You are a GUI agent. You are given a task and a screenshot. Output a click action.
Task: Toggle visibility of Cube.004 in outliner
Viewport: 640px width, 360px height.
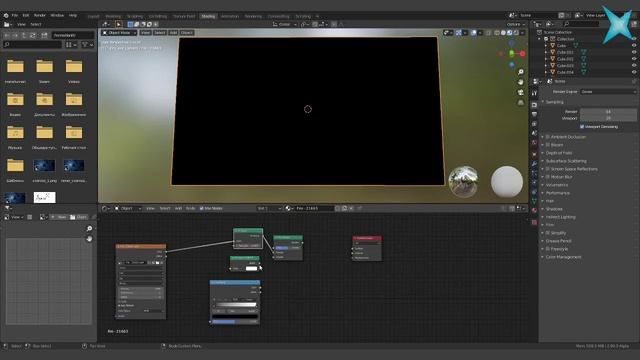pyautogui.click(x=634, y=72)
